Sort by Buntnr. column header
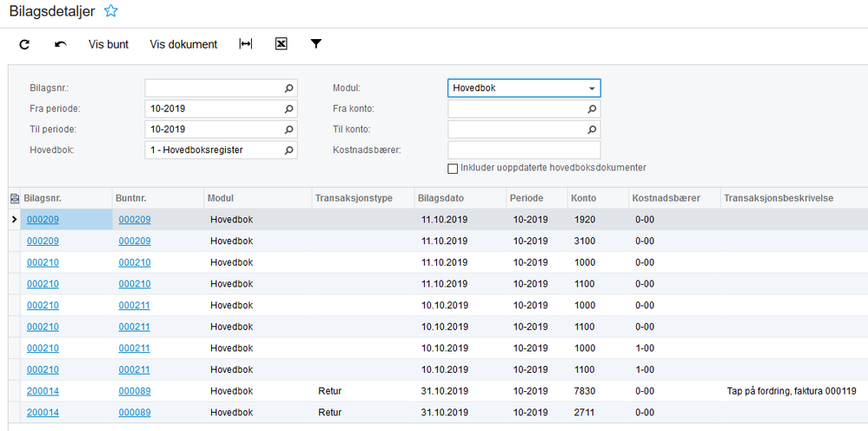 click(158, 198)
